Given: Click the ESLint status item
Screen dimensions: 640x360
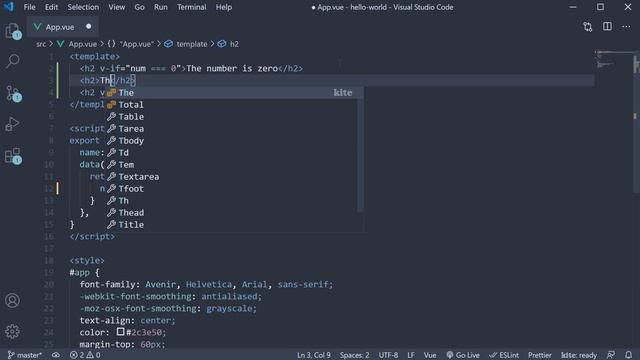Looking at the screenshot, I should coord(504,355).
